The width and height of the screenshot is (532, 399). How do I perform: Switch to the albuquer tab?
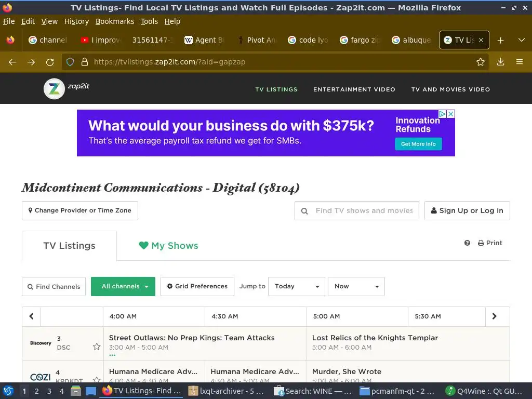point(412,40)
